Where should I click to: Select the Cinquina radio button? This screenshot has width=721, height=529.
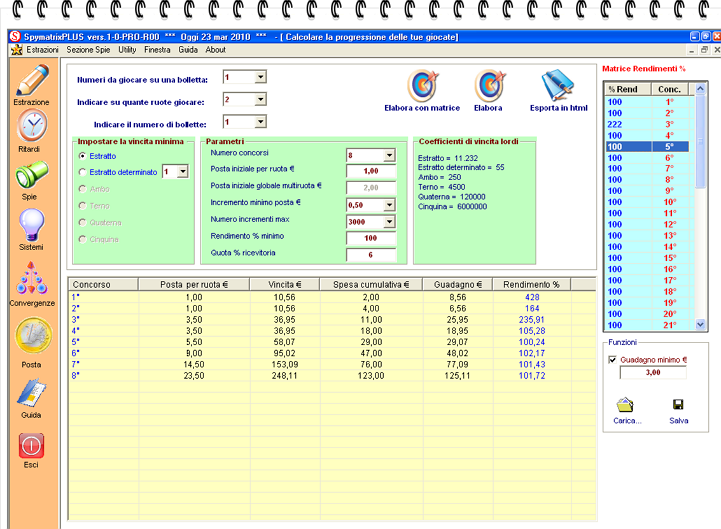click(x=82, y=239)
